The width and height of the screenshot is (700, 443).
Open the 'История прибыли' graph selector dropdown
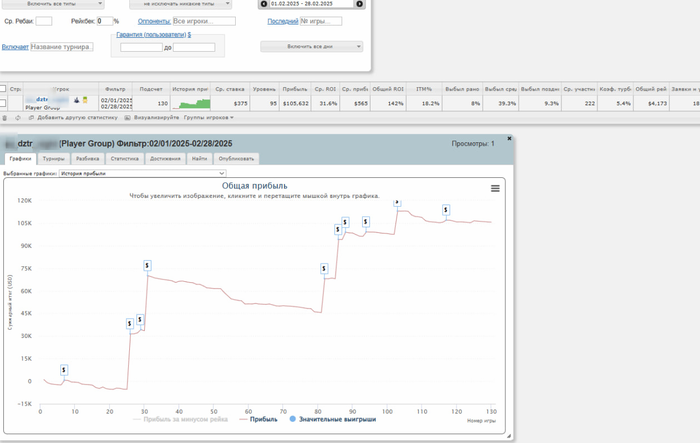click(143, 173)
